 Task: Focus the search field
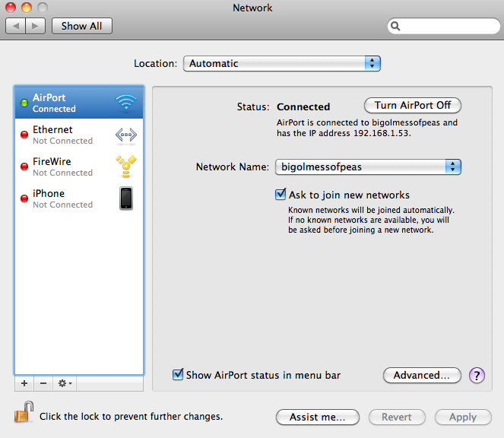[444, 26]
